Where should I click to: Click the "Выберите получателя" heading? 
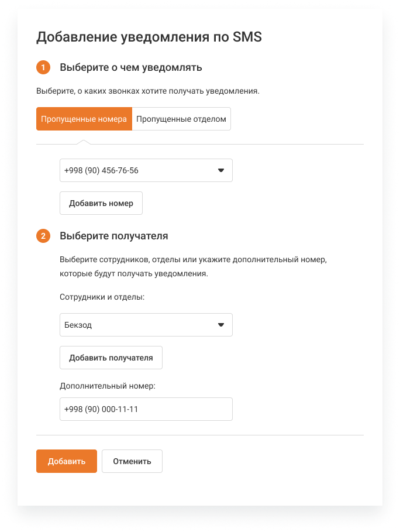coord(114,236)
